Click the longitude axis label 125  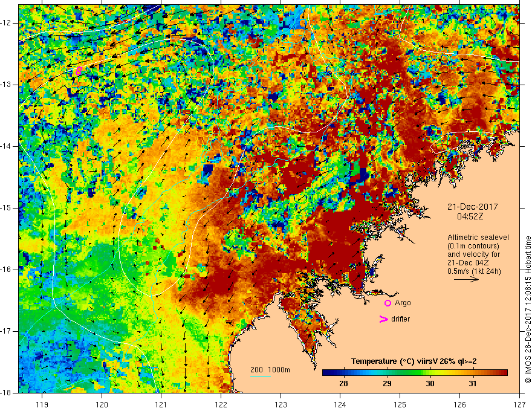(400, 404)
